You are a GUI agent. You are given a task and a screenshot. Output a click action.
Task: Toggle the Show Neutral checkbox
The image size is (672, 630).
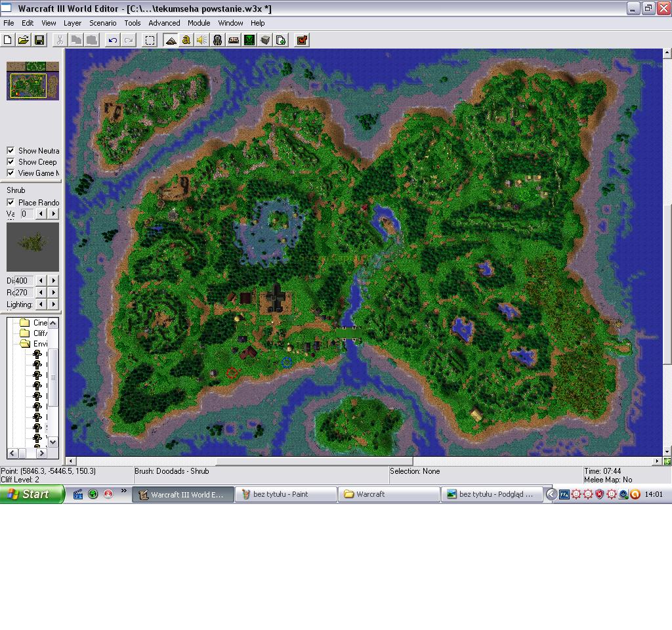[x=10, y=150]
